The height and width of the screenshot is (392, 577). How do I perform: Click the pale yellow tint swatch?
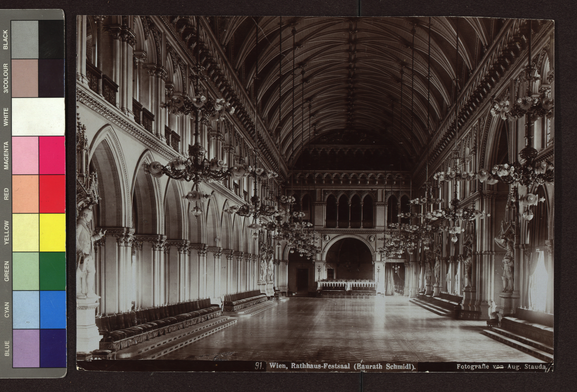coord(26,233)
